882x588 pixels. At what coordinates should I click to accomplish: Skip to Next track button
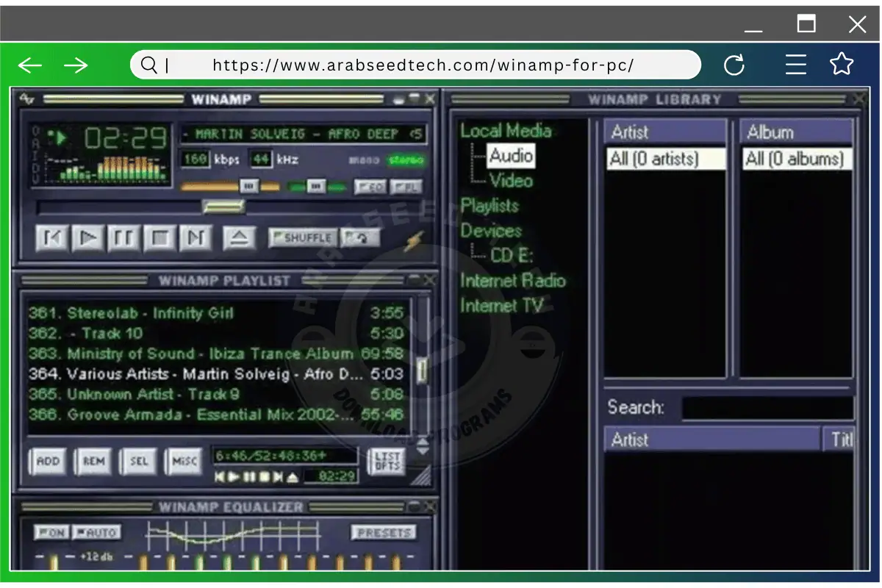pyautogui.click(x=195, y=238)
